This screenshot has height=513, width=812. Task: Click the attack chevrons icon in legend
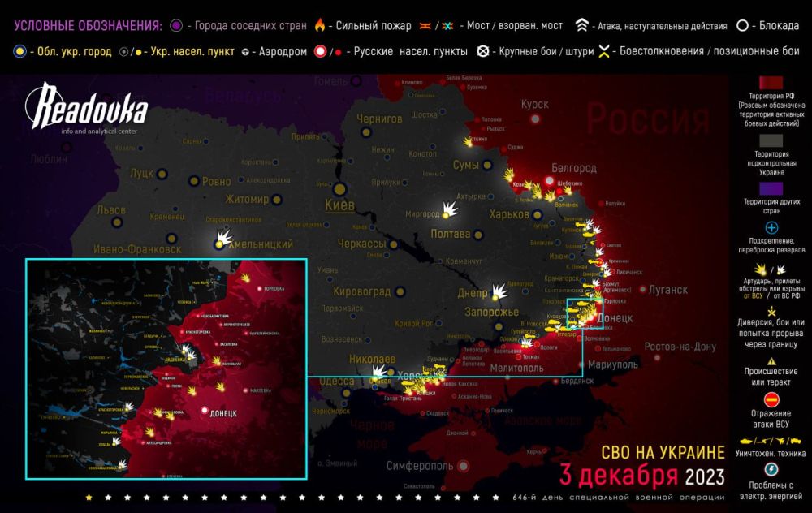(582, 24)
